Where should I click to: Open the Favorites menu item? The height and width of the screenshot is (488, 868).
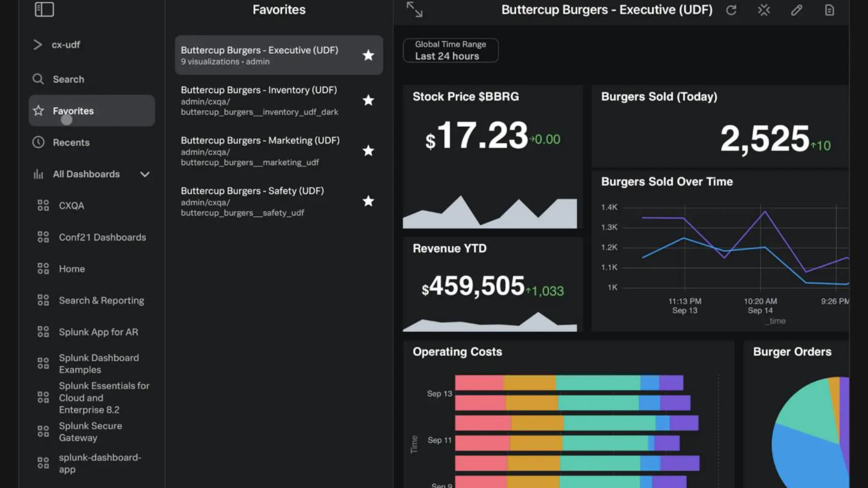[92, 111]
